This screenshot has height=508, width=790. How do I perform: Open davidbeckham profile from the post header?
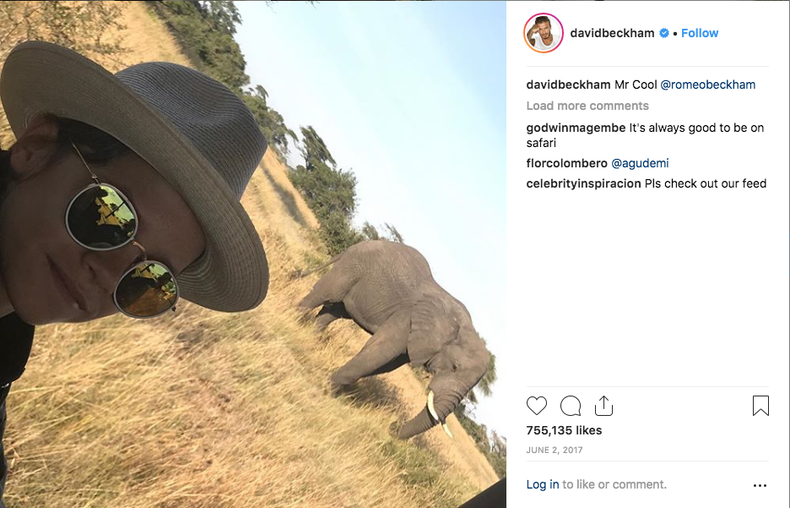(x=612, y=33)
